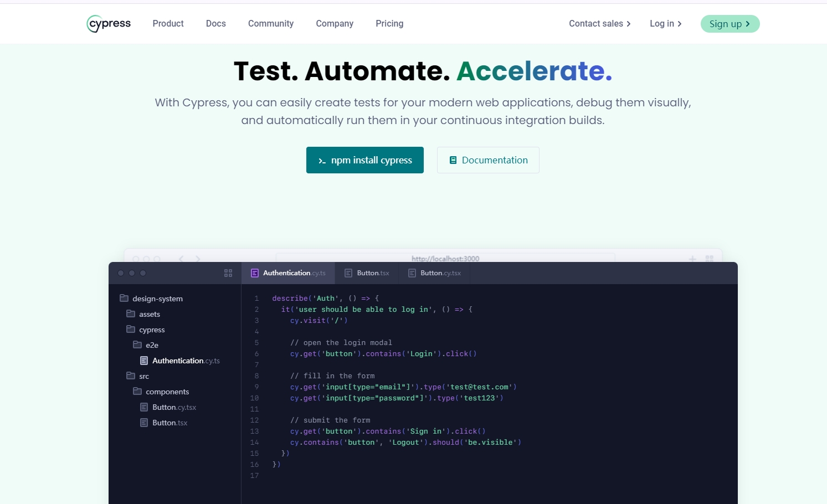Click the browser back arrow behind the editor
This screenshot has height=504, width=827.
click(x=181, y=259)
